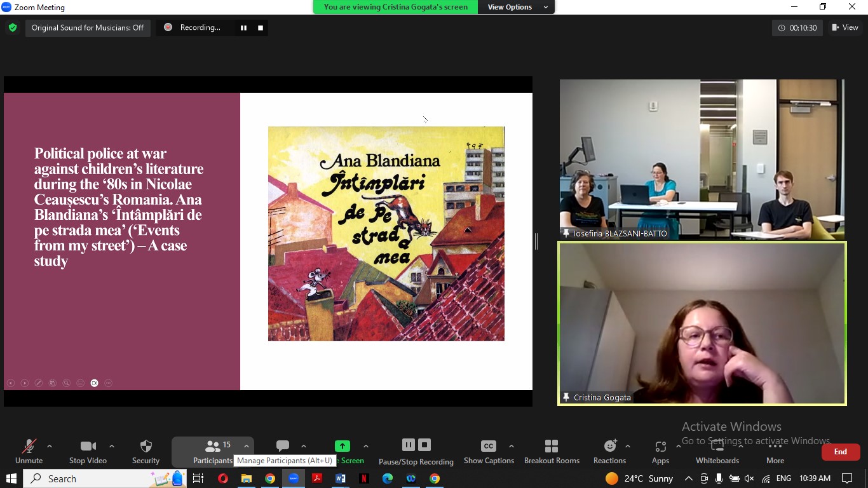Click pin icon beside Iosefina BLAZSANI-BATTO name
This screenshot has height=488, width=868.
point(566,233)
